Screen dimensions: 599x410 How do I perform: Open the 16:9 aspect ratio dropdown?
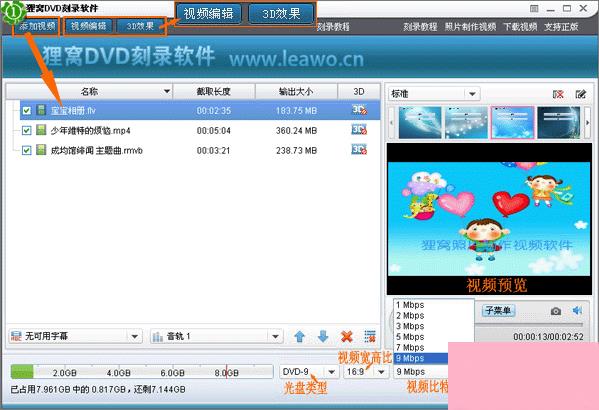point(366,371)
